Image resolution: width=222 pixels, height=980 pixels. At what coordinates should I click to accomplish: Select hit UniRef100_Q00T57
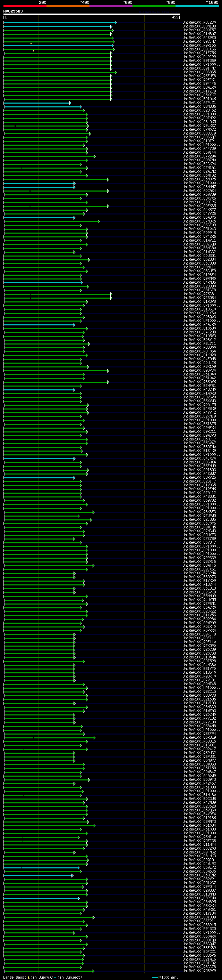point(199,30)
